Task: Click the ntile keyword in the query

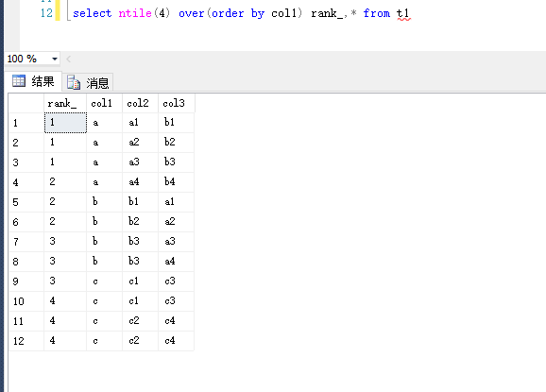Action: point(135,13)
